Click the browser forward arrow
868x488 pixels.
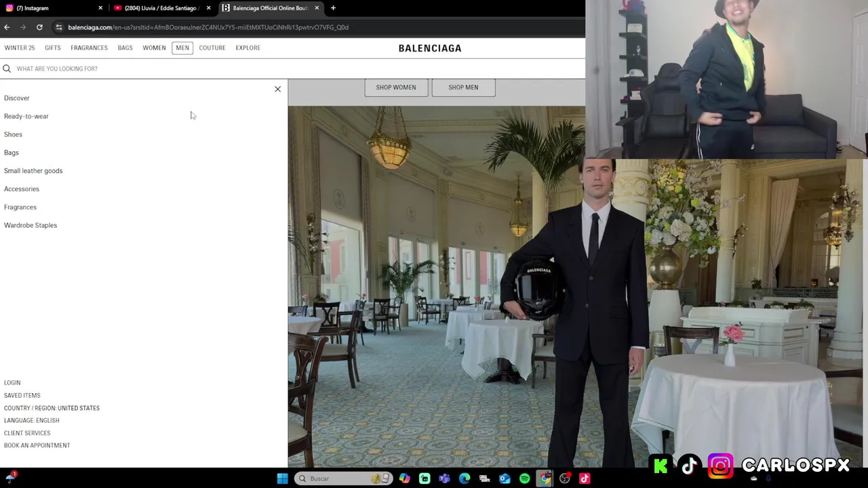tap(23, 27)
